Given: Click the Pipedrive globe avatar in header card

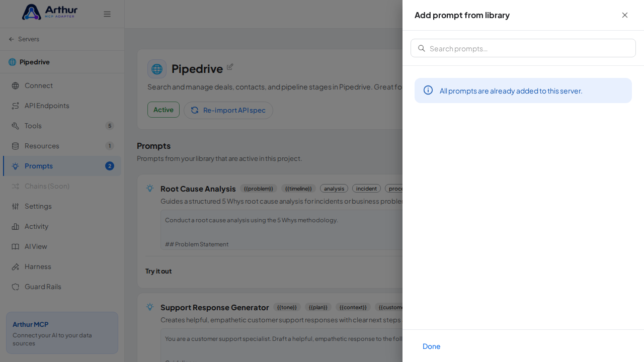Looking at the screenshot, I should click(x=157, y=69).
